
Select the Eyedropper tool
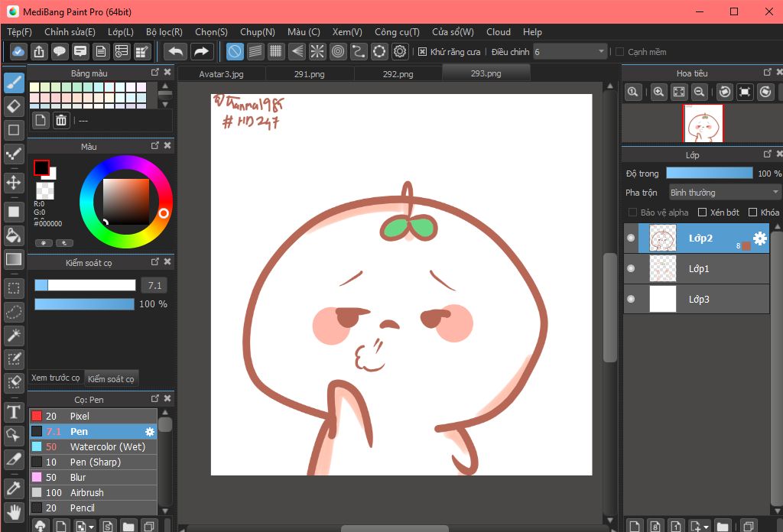pyautogui.click(x=14, y=488)
